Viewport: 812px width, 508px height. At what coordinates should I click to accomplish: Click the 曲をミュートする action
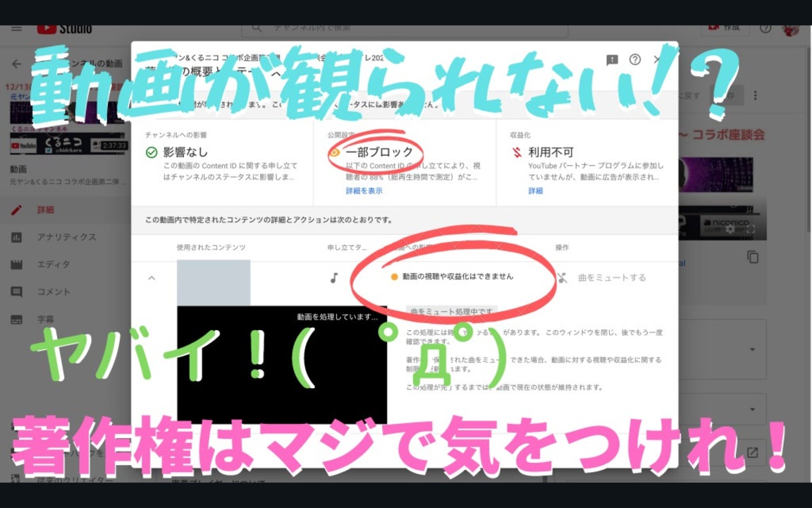612,278
